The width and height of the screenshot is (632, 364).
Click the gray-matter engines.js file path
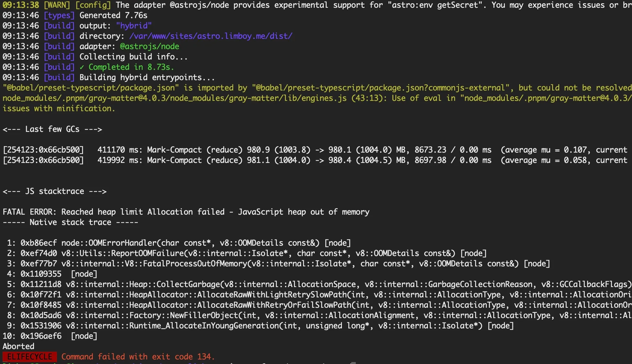(175, 98)
